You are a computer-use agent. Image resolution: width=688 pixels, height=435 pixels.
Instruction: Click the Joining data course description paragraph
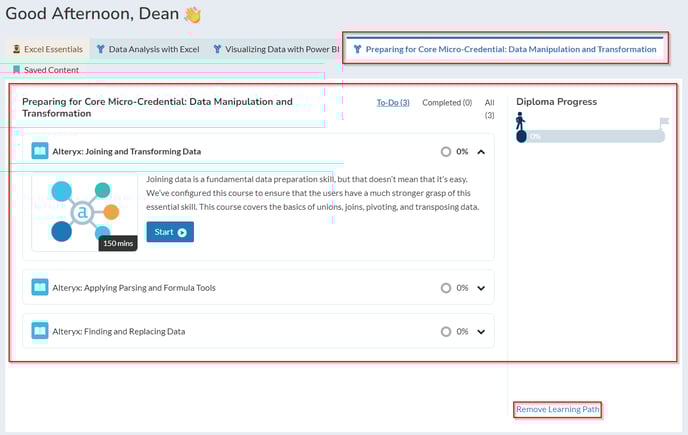(x=312, y=193)
